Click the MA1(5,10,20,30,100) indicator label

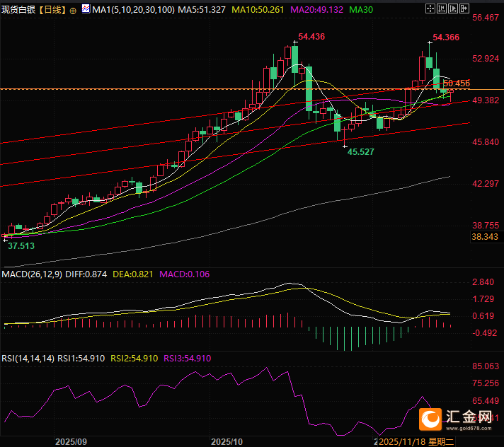[x=133, y=10]
